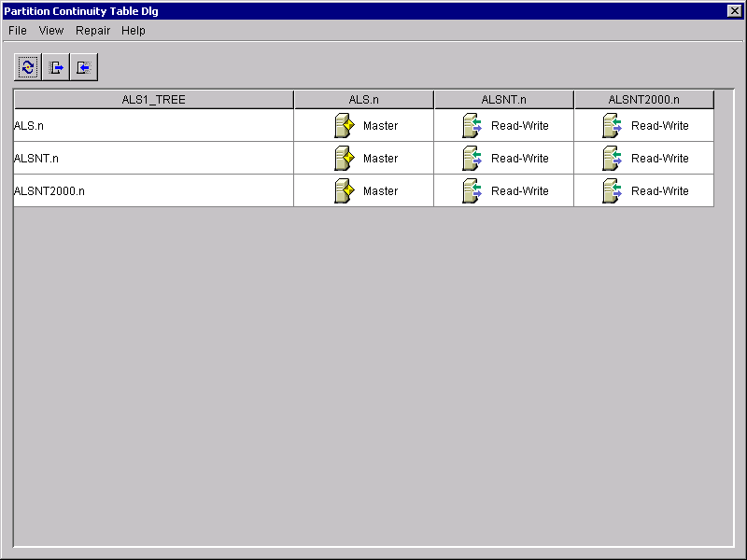Click Read-Write text in ALSNT2000.n row, ALSNT.n column
Image resolution: width=747 pixels, height=560 pixels.
pyautogui.click(x=520, y=191)
